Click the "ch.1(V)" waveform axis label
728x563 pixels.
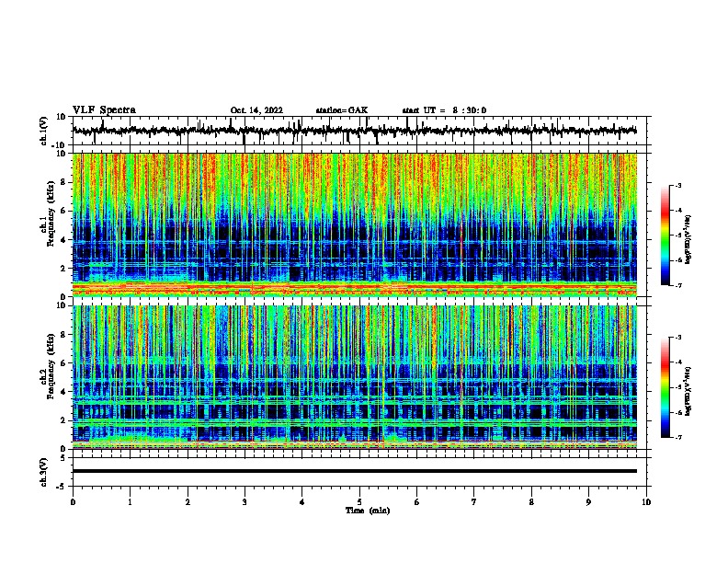[44, 131]
